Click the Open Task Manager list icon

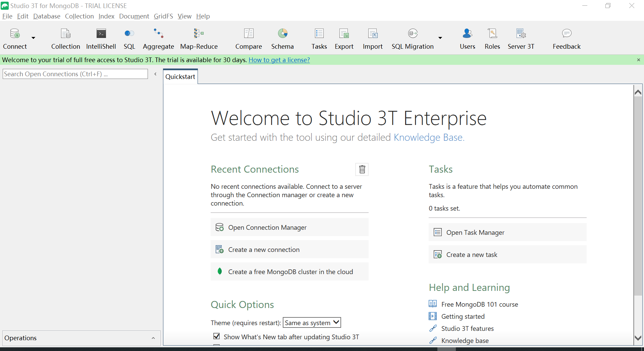coord(438,232)
